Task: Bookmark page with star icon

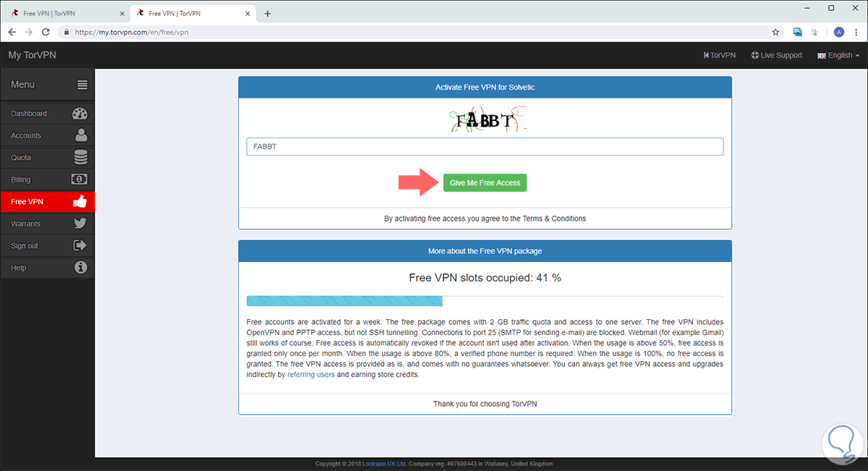Action: tap(775, 32)
